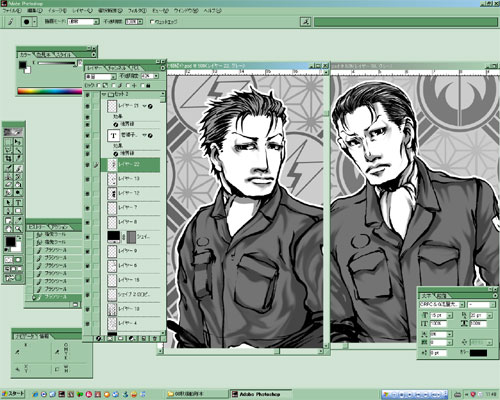500x400 pixels.
Task: Open brush dynamics icon in options bar
Action: pyautogui.click(x=305, y=22)
